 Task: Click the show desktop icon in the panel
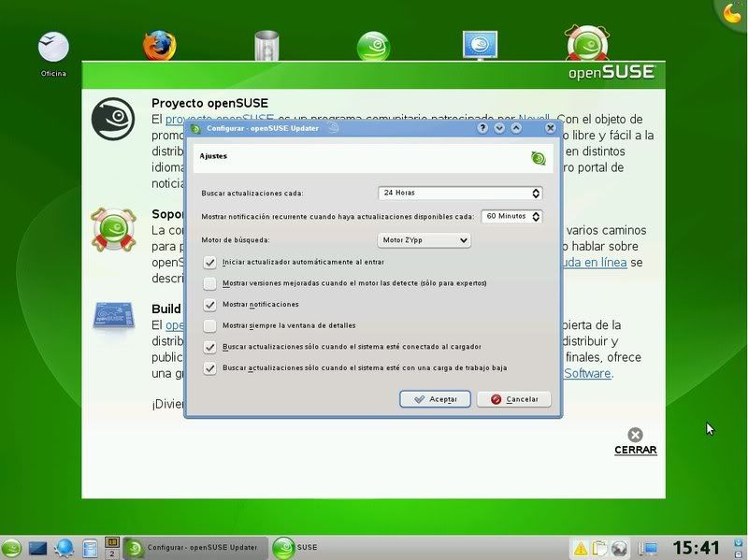[x=38, y=548]
